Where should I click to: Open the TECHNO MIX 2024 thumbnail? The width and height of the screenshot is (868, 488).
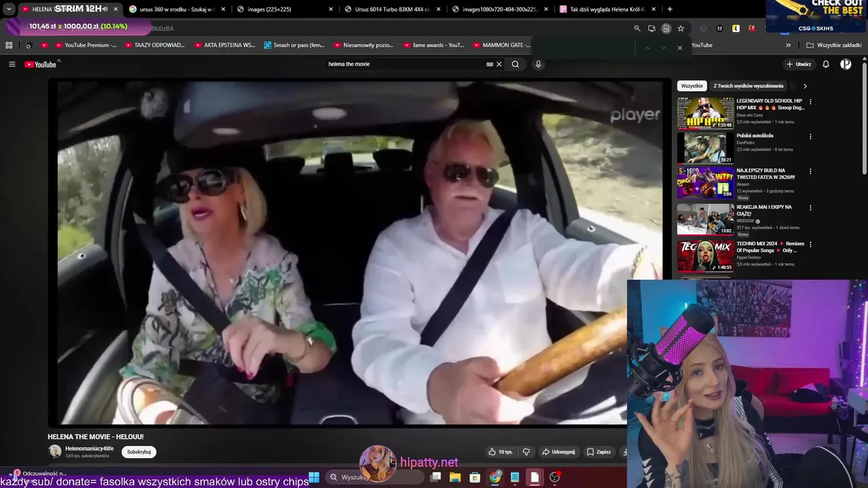pos(705,256)
